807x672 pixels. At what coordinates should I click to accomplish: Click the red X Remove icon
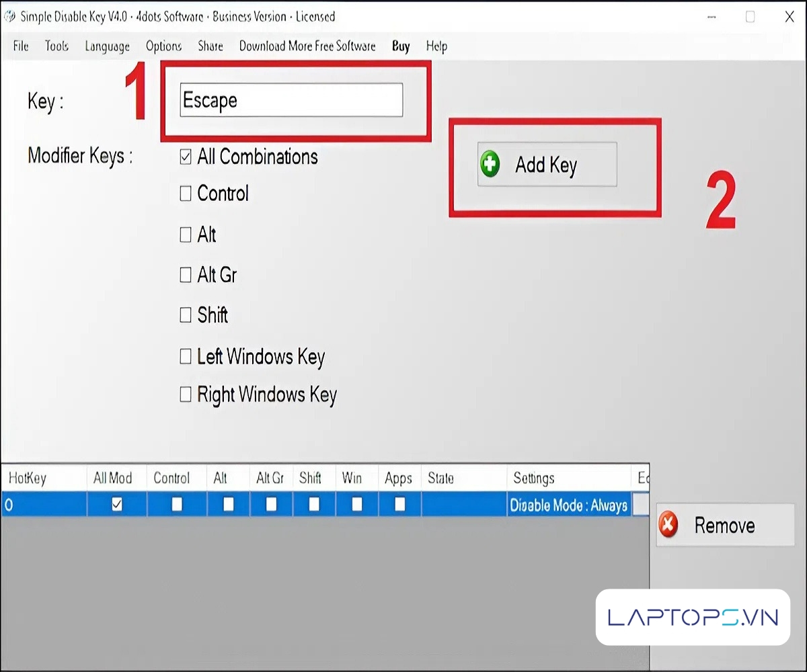[x=668, y=525]
